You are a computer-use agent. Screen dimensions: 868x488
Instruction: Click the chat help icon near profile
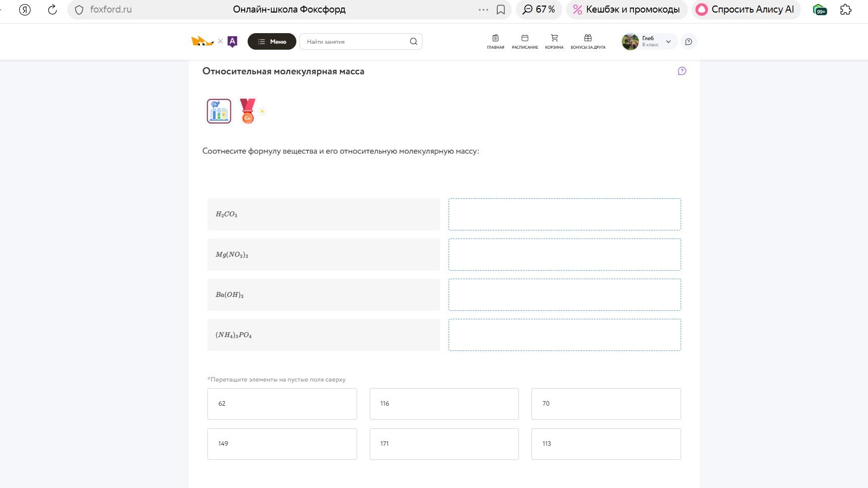point(689,42)
